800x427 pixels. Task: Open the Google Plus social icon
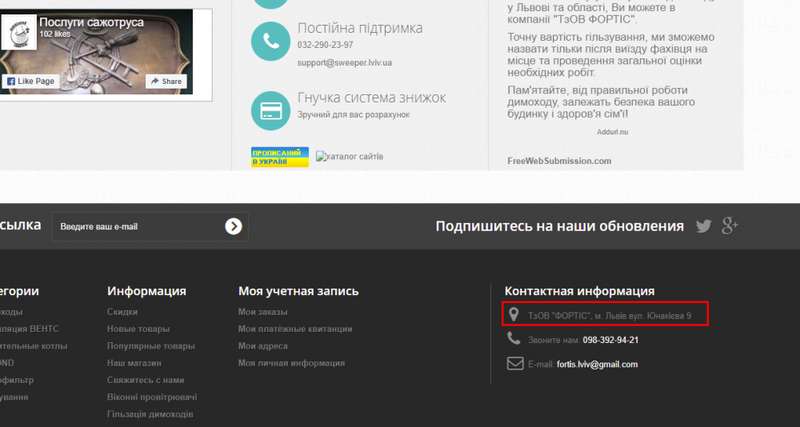(x=730, y=226)
